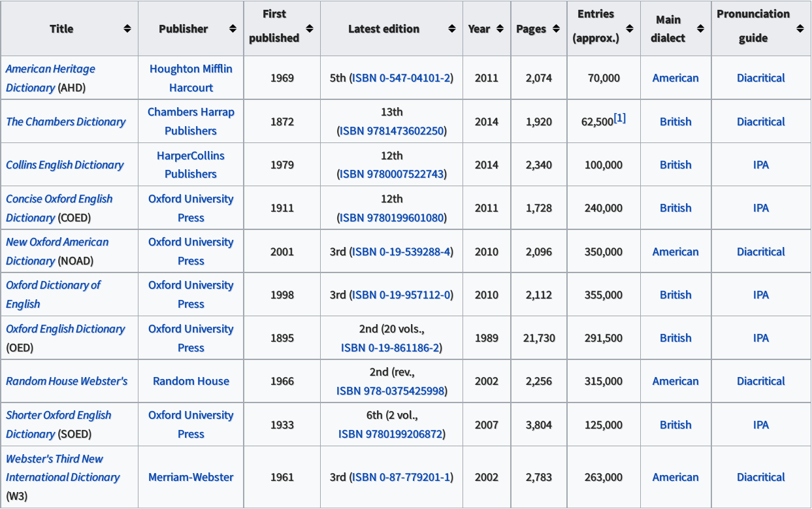Open Random House Webster's title link

pos(67,381)
